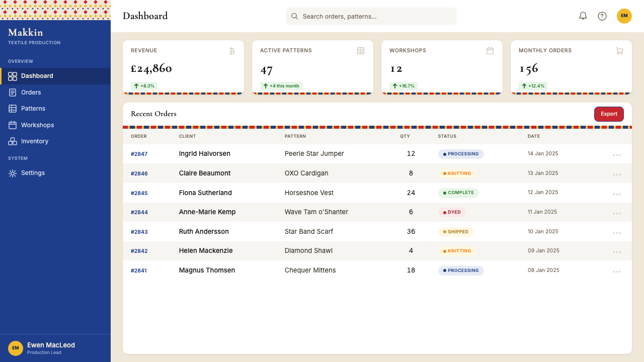
Task: Open the Inventory section
Action: 55,141
